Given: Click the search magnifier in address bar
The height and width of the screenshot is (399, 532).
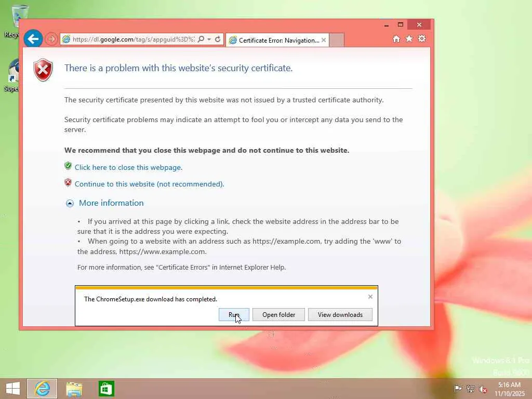Looking at the screenshot, I should 201,39.
